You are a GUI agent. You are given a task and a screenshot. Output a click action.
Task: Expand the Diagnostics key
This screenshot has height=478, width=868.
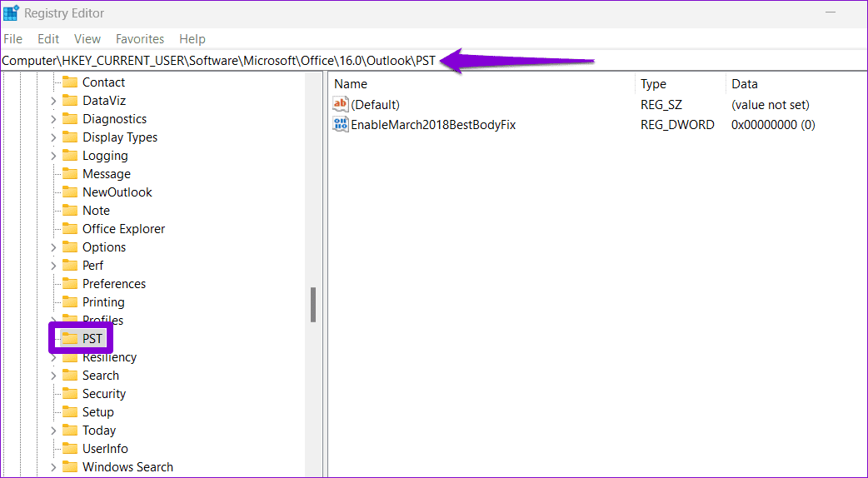[53, 119]
